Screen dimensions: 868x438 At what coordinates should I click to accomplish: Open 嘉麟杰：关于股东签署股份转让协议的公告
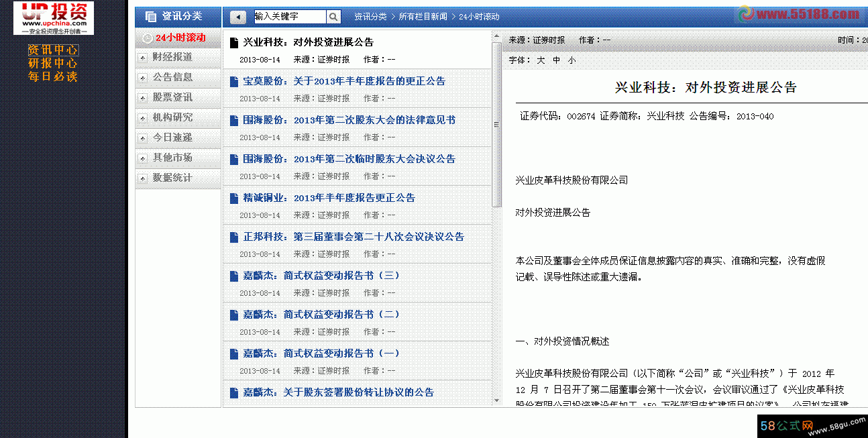tap(338, 392)
